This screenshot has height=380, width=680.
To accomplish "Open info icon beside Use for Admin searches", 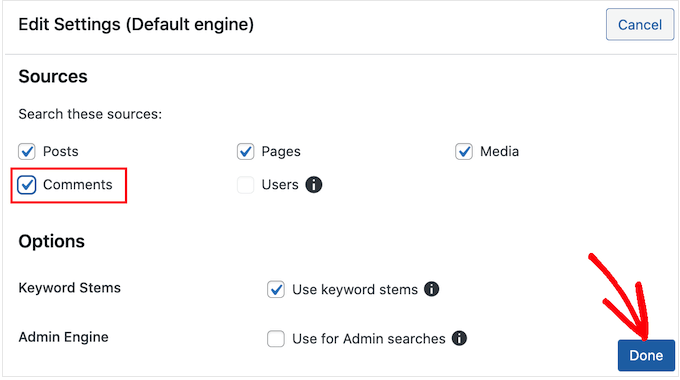I will 459,338.
